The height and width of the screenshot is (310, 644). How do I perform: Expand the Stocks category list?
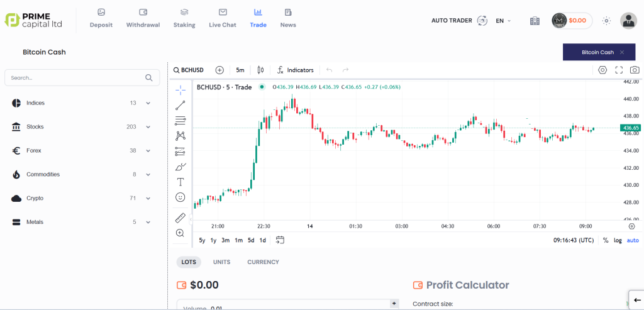click(x=148, y=127)
